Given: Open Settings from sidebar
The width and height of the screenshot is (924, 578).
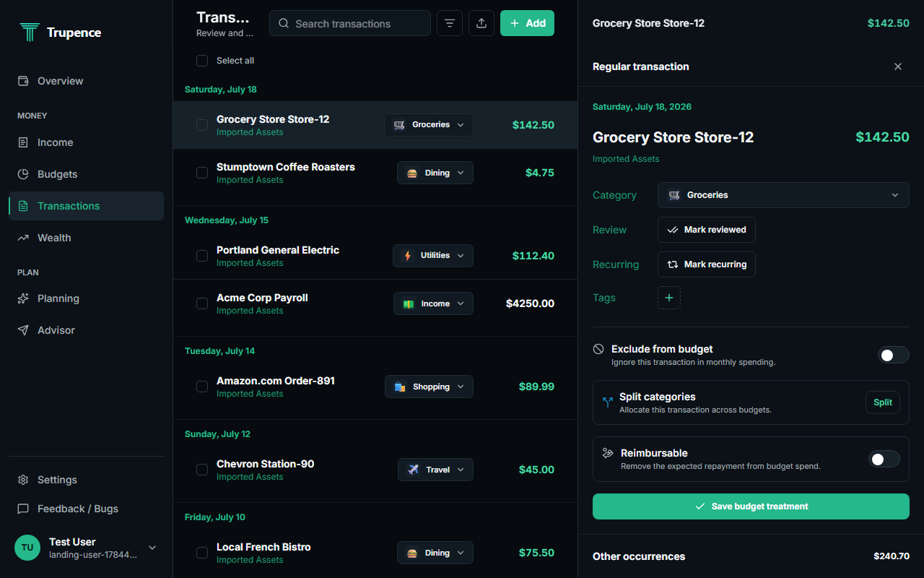Looking at the screenshot, I should [x=86, y=480].
